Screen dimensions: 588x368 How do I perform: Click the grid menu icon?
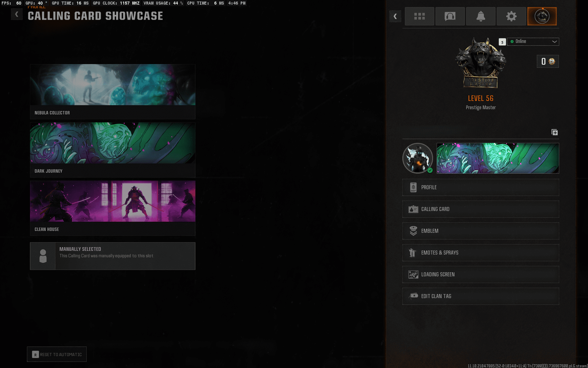point(419,16)
